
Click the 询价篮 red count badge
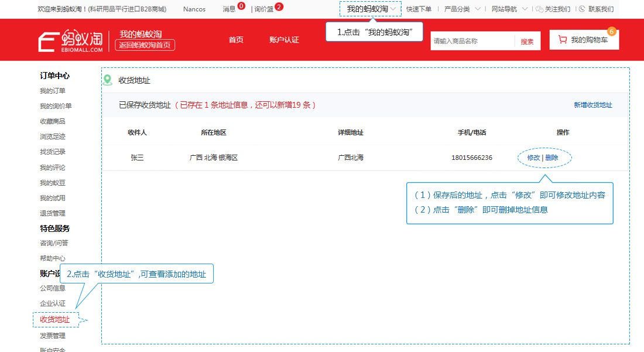[279, 6]
